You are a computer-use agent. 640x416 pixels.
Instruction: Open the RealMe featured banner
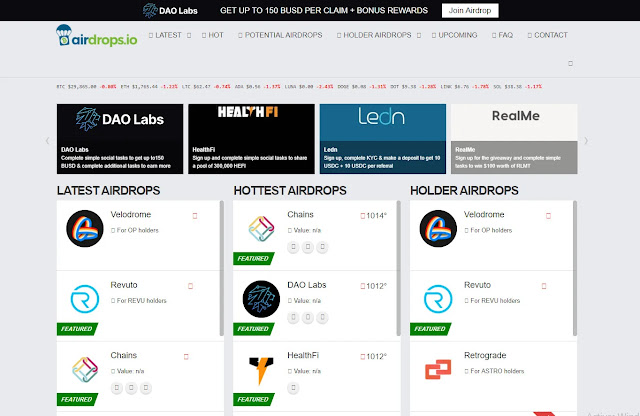tap(514, 139)
